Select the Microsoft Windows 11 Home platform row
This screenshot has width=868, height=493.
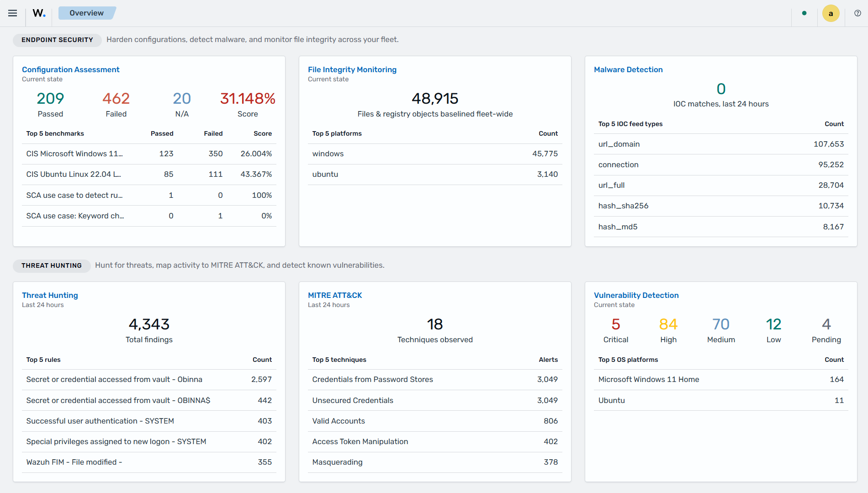coord(721,380)
